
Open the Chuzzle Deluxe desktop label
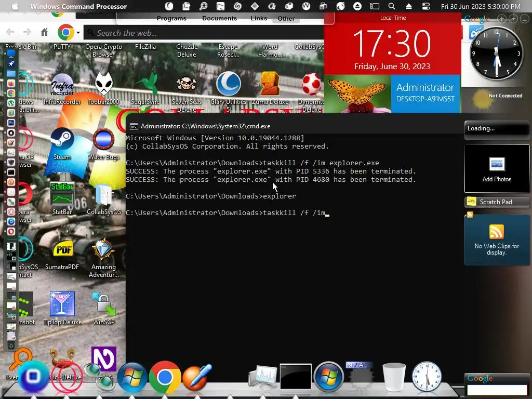pos(187,50)
